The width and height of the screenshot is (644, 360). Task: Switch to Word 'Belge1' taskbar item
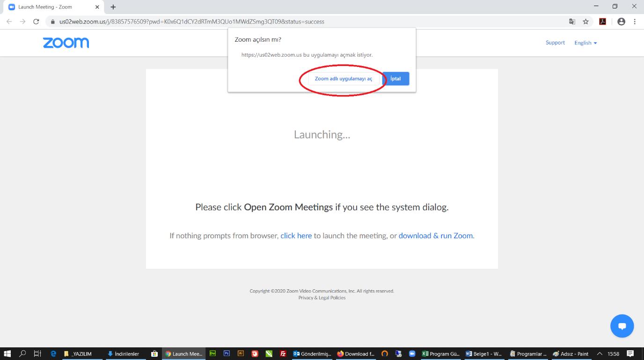pos(484,354)
